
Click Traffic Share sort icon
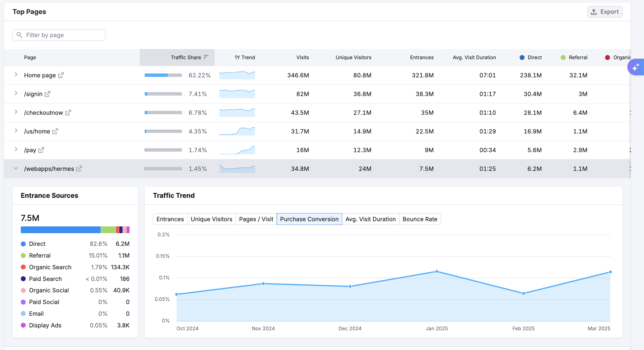click(x=206, y=57)
